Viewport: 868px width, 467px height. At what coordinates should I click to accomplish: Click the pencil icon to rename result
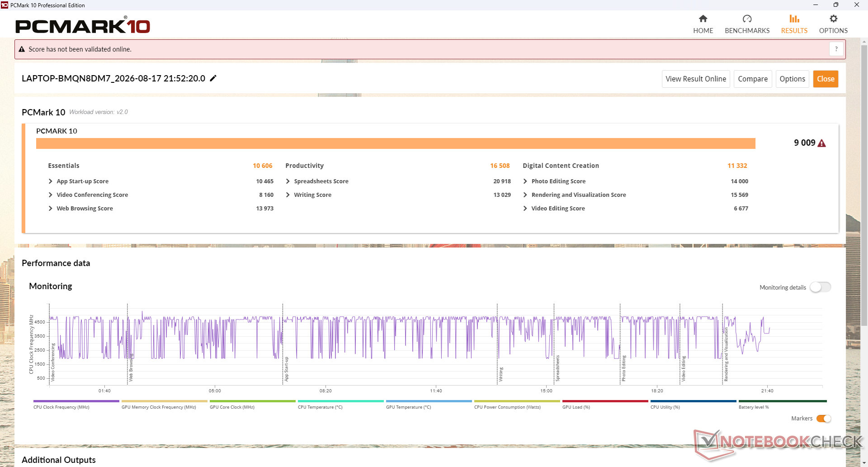[213, 78]
